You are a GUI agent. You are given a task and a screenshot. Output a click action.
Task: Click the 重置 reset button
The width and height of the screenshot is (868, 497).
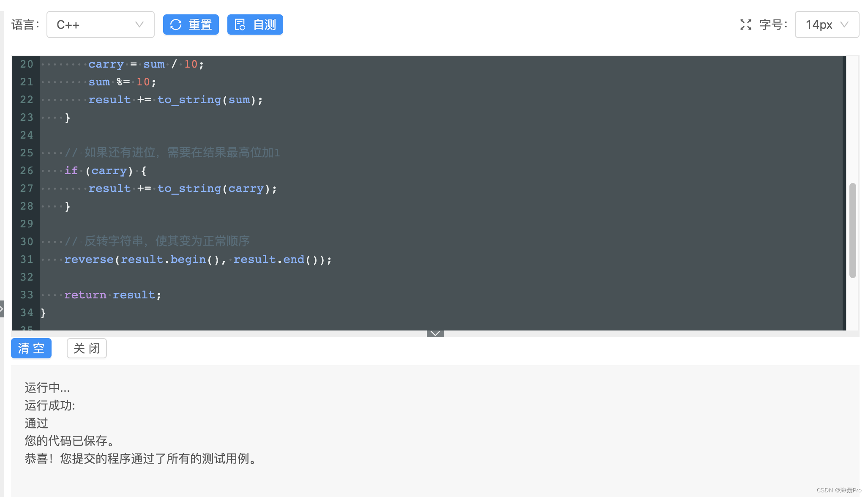click(191, 25)
